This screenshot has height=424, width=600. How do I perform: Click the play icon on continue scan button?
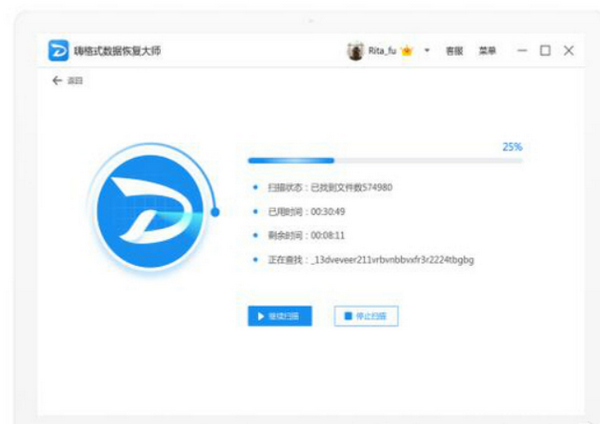pos(260,316)
